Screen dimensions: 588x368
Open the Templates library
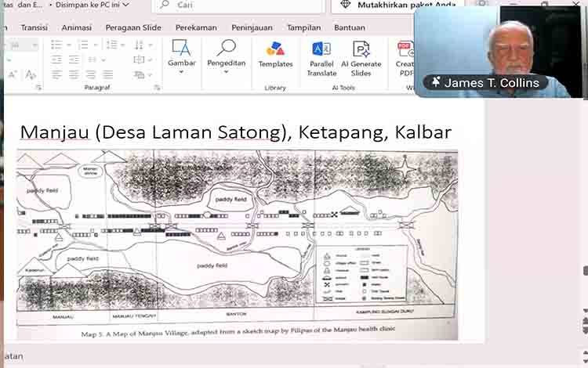point(275,55)
